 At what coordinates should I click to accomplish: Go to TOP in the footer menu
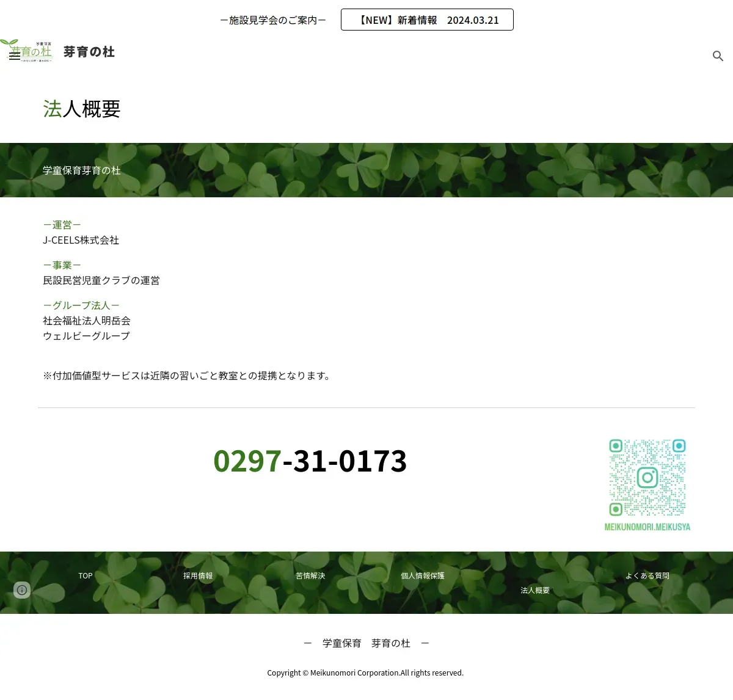86,575
